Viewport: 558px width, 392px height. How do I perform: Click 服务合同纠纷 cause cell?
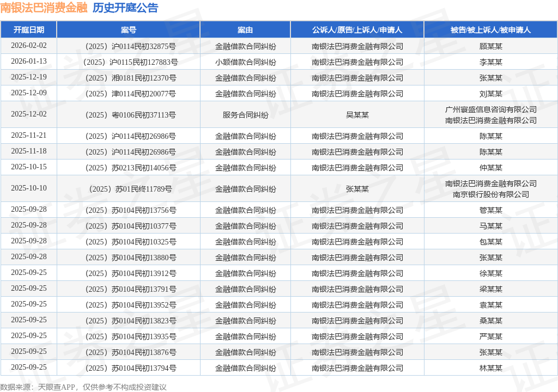point(246,115)
